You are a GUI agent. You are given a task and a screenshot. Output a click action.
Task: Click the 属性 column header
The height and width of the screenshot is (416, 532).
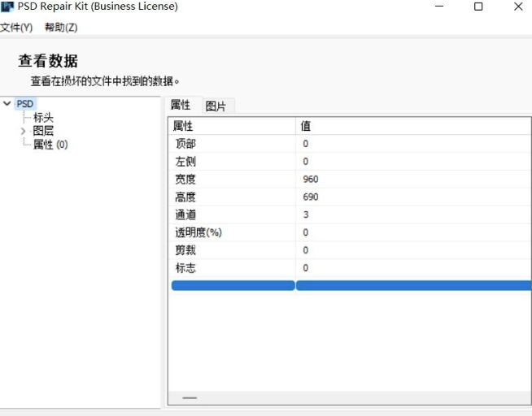pyautogui.click(x=232, y=126)
